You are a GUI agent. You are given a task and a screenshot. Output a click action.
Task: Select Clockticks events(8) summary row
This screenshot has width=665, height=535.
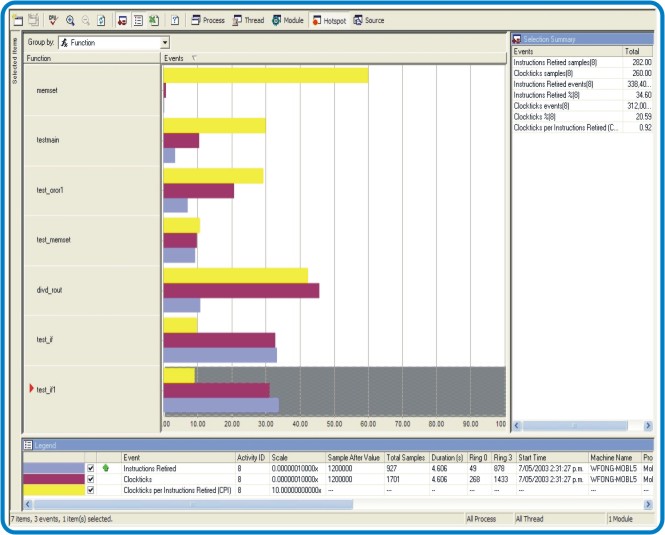click(x=582, y=106)
